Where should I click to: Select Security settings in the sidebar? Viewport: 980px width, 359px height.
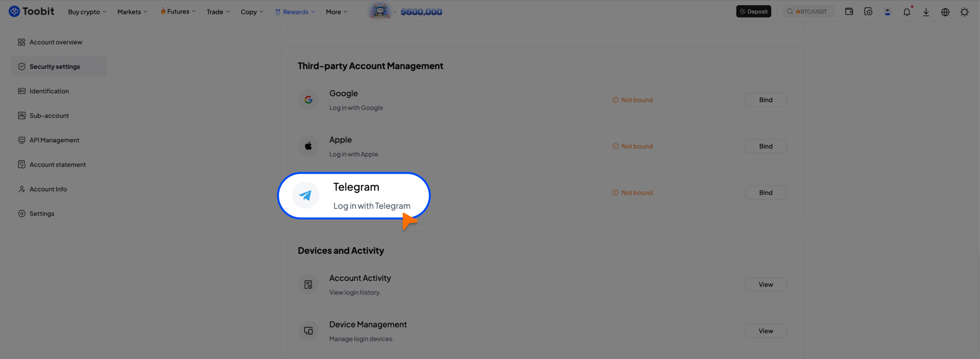tap(58, 67)
